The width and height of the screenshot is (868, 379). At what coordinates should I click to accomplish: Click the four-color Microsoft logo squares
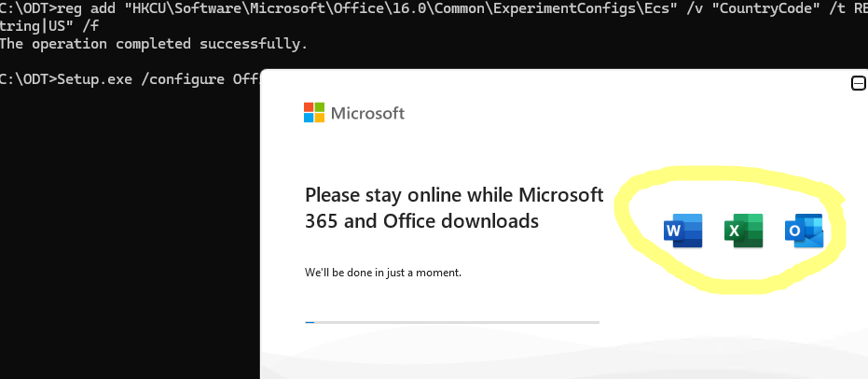pyautogui.click(x=314, y=113)
